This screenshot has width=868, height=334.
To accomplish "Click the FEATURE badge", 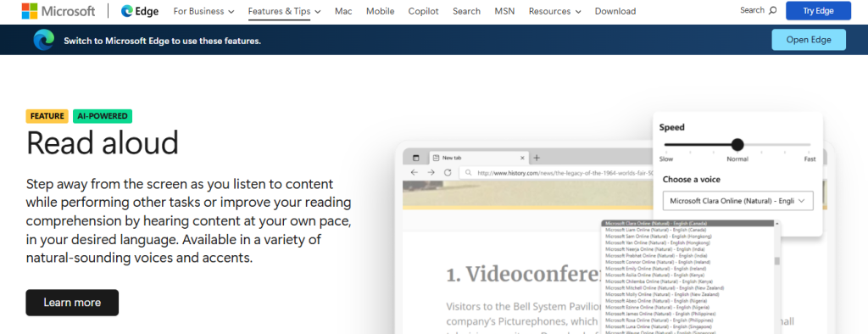I will (47, 116).
